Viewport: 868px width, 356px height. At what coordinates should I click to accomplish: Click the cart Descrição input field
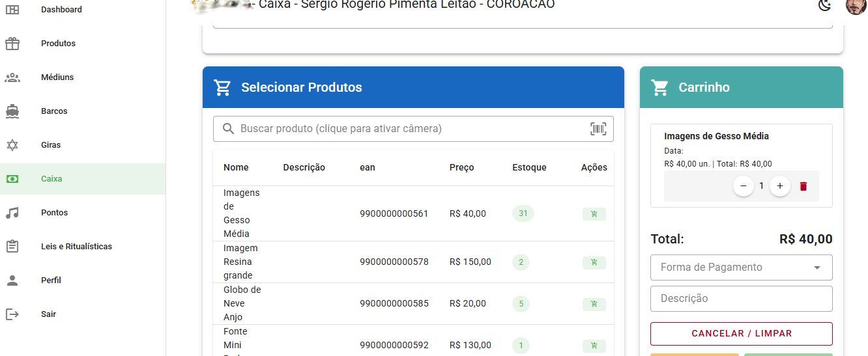(742, 299)
